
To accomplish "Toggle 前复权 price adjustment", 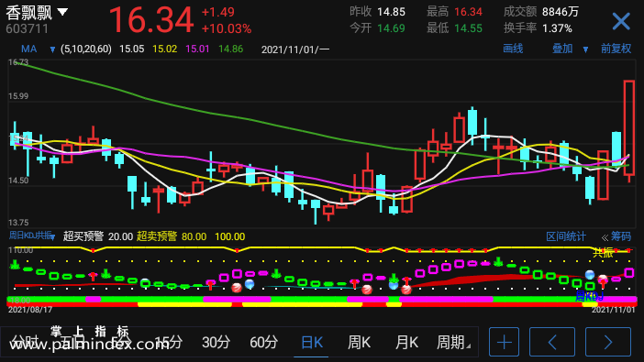I will click(x=616, y=49).
